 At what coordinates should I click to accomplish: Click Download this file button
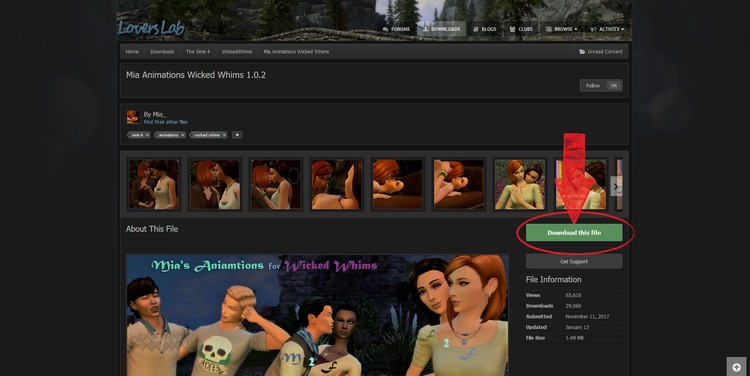pyautogui.click(x=574, y=233)
